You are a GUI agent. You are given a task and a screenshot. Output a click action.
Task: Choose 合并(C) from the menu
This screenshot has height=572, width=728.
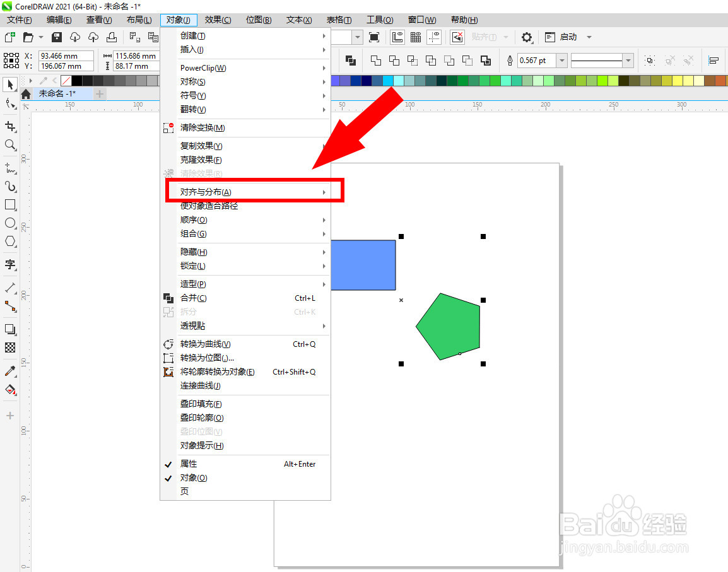[245, 298]
